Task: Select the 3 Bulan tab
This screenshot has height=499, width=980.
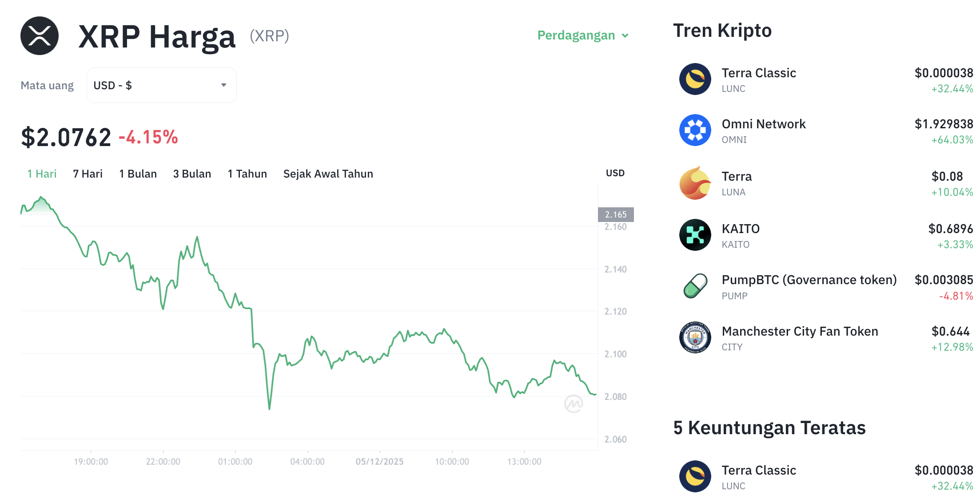Action: coord(192,174)
